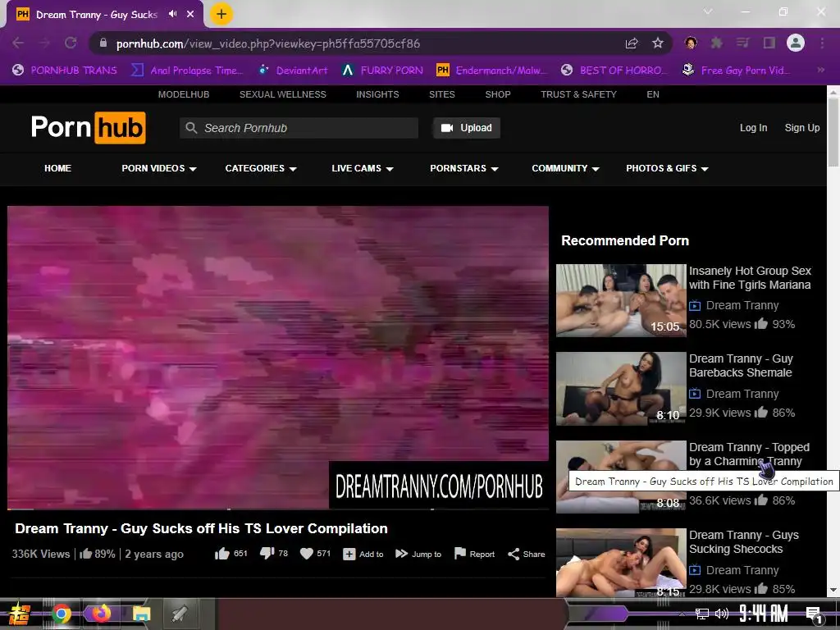Image resolution: width=840 pixels, height=630 pixels.
Task: Toggle the browser side panel icon
Action: tap(769, 43)
